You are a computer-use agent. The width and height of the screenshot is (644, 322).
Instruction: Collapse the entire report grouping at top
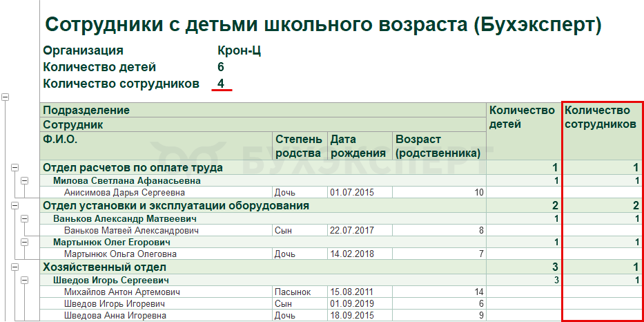6,97
